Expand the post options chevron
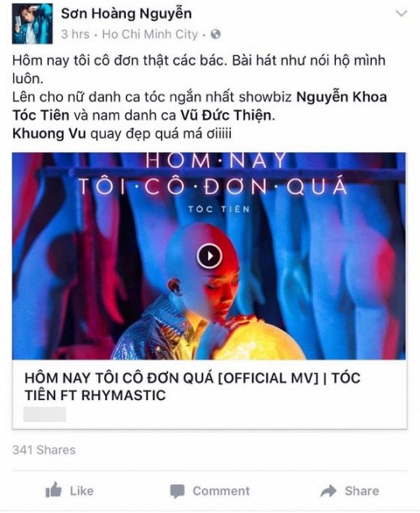The image size is (420, 513). click(x=402, y=13)
